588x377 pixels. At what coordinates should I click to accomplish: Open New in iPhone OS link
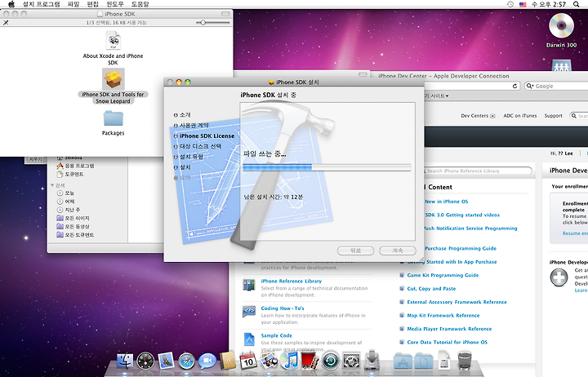pyautogui.click(x=446, y=202)
